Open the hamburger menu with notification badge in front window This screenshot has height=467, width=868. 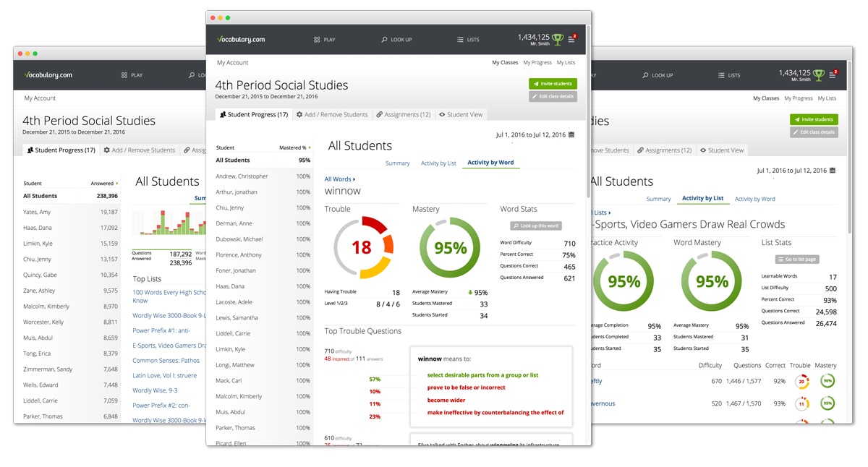pos(571,40)
